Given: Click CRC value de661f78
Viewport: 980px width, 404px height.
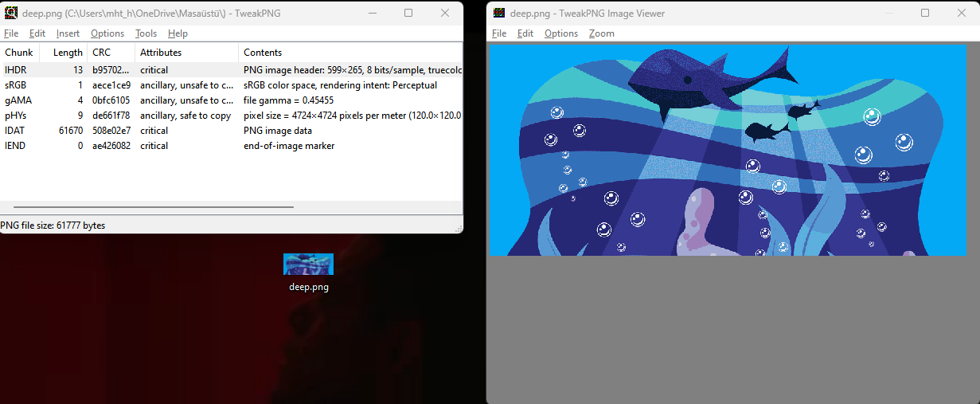Looking at the screenshot, I should (x=111, y=116).
